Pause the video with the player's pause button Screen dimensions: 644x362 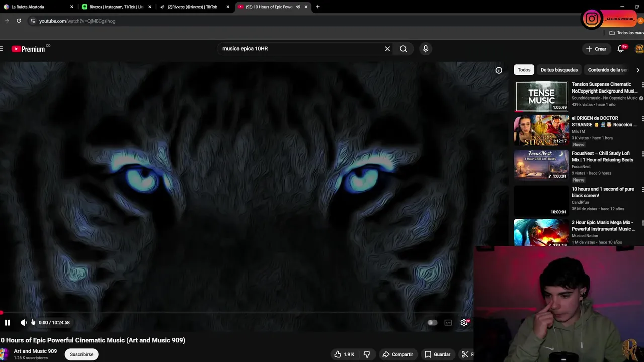point(7,323)
